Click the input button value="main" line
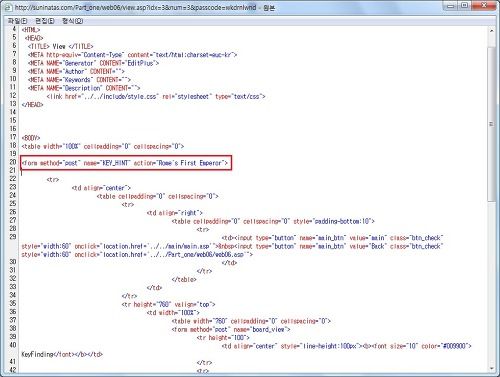Image resolution: width=500 pixels, height=377 pixels. click(332, 238)
